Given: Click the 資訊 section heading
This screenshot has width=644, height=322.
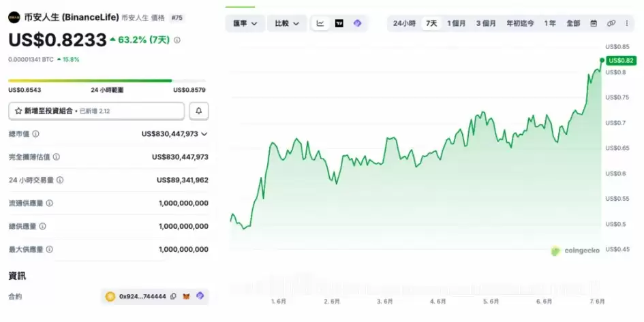Looking at the screenshot, I should [x=17, y=276].
